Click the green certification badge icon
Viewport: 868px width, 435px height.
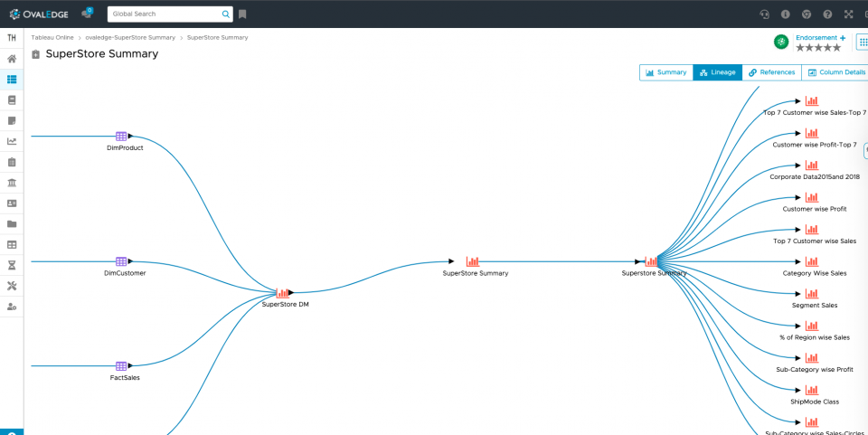point(781,42)
